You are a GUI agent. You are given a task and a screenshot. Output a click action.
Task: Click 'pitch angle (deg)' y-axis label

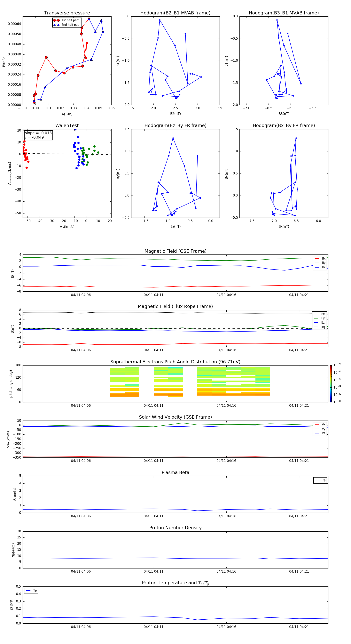point(11,384)
